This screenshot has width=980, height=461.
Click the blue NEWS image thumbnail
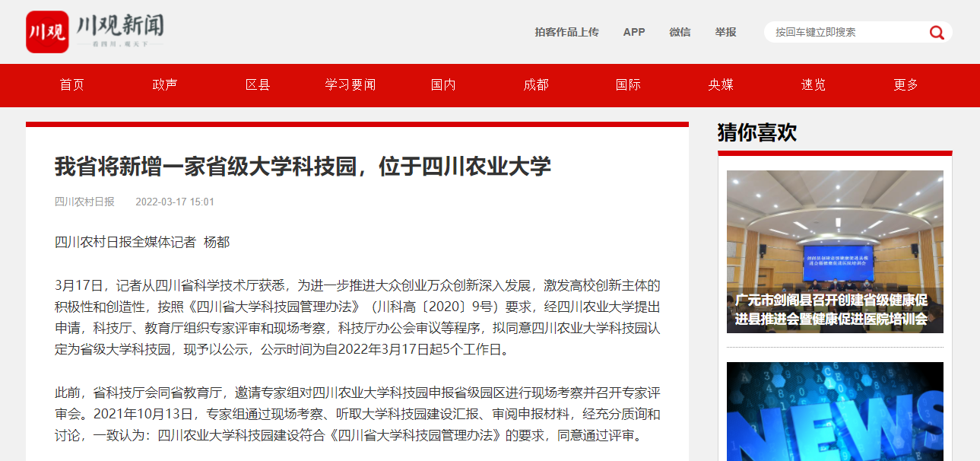pyautogui.click(x=835, y=412)
